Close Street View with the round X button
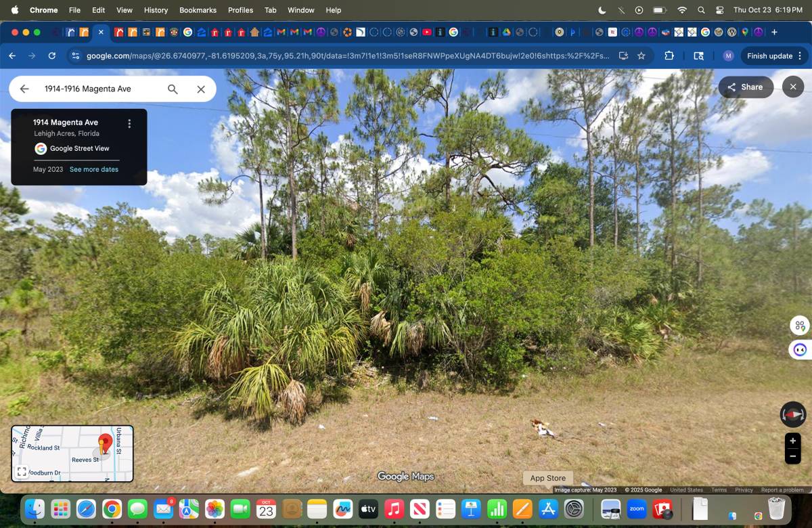Image resolution: width=812 pixels, height=528 pixels. coord(793,87)
